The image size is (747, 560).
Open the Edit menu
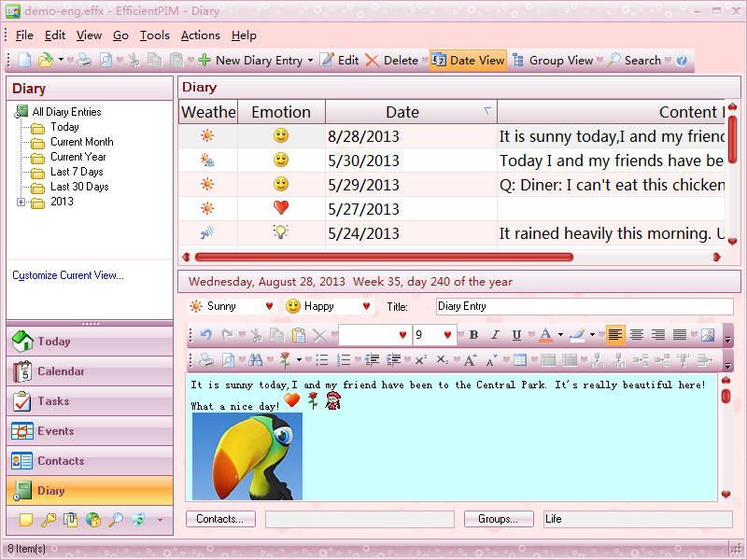(55, 35)
